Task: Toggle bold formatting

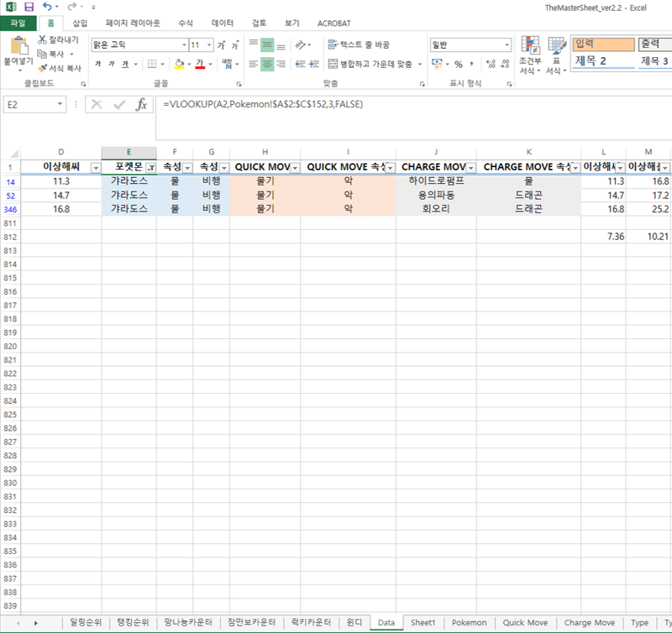Action: coord(98,64)
